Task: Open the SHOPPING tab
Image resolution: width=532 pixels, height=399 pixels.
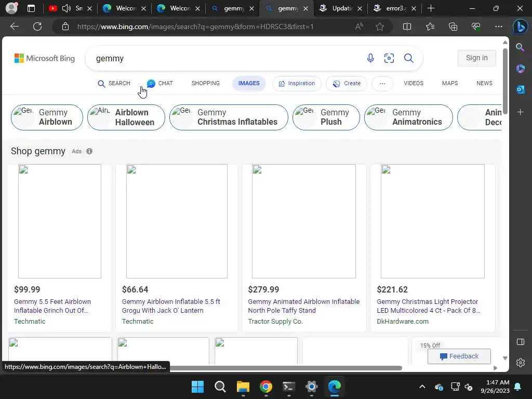Action: [206, 84]
